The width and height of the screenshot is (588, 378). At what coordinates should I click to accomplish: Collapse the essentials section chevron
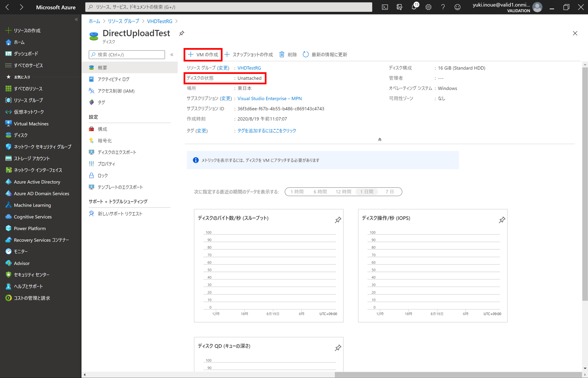380,139
